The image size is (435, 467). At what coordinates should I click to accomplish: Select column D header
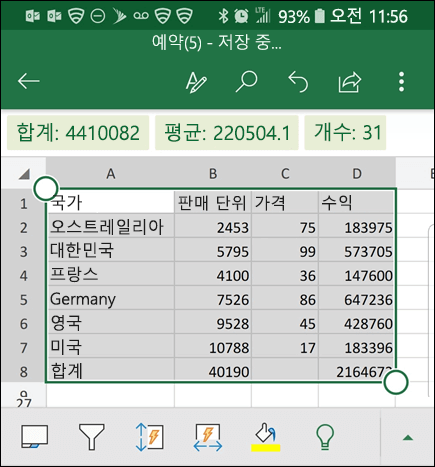pyautogui.click(x=357, y=174)
